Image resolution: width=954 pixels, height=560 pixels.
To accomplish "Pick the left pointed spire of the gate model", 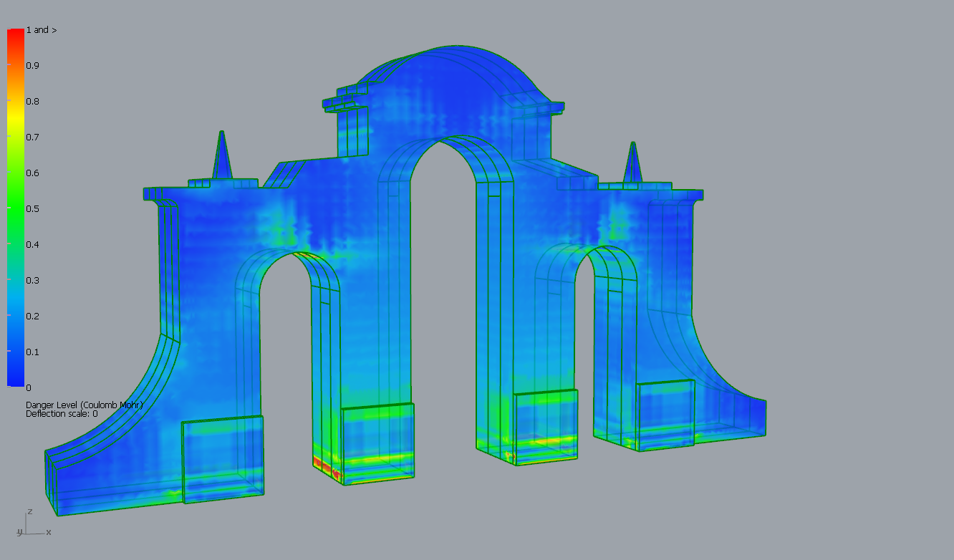I will coord(222,155).
